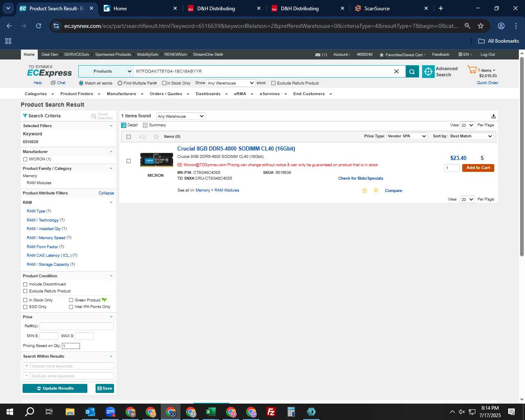Open Deal Den top navigation tab
Screen dimensions: 525x420
pos(50,55)
